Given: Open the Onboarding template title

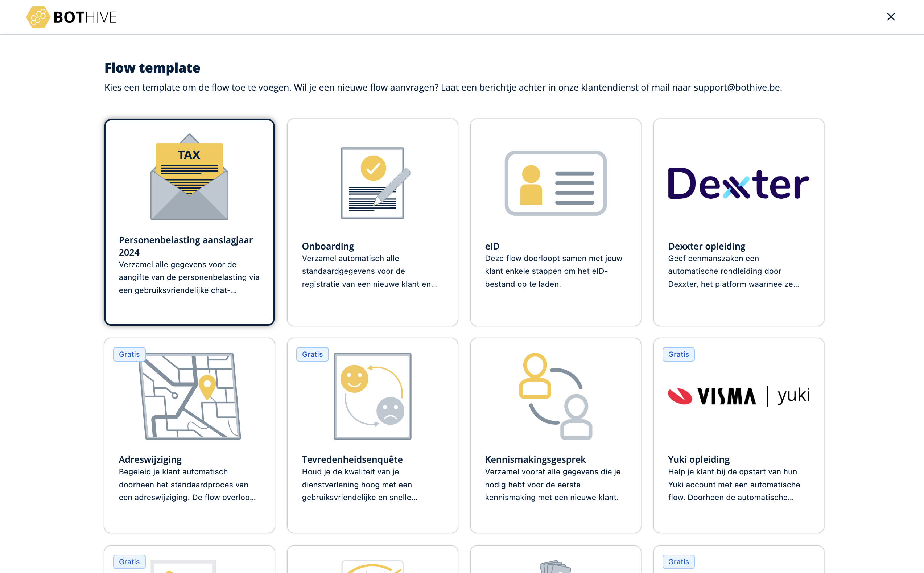Looking at the screenshot, I should coord(328,246).
